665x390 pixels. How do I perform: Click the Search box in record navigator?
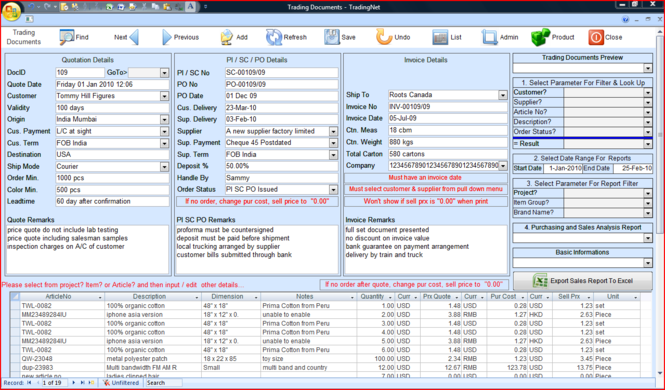click(x=163, y=383)
